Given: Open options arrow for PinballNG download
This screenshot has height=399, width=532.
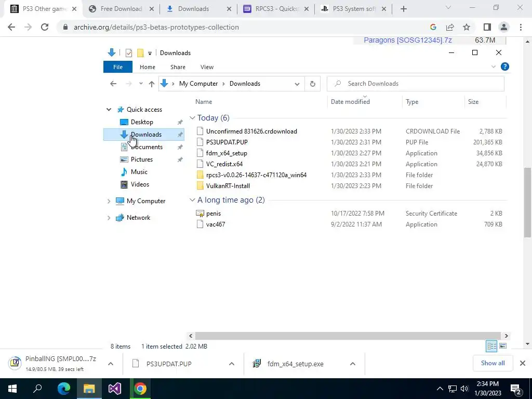Looking at the screenshot, I should 110,364.
